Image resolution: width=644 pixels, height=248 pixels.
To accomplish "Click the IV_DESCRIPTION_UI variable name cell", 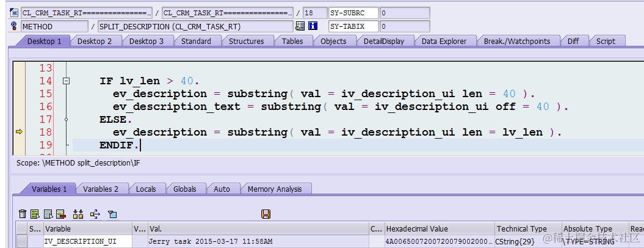I will pyautogui.click(x=88, y=242).
